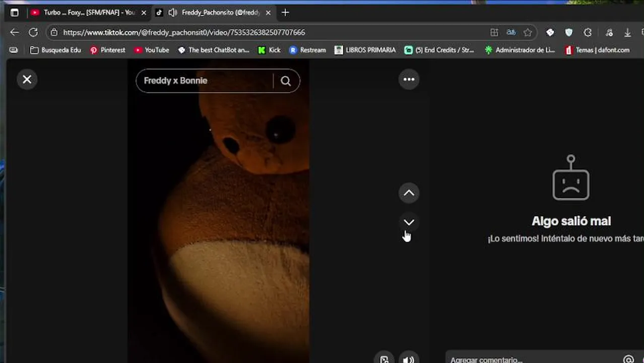Image resolution: width=644 pixels, height=363 pixels.
Task: Click the icon left of Busqueda Edu bookmark
Action: click(x=14, y=50)
